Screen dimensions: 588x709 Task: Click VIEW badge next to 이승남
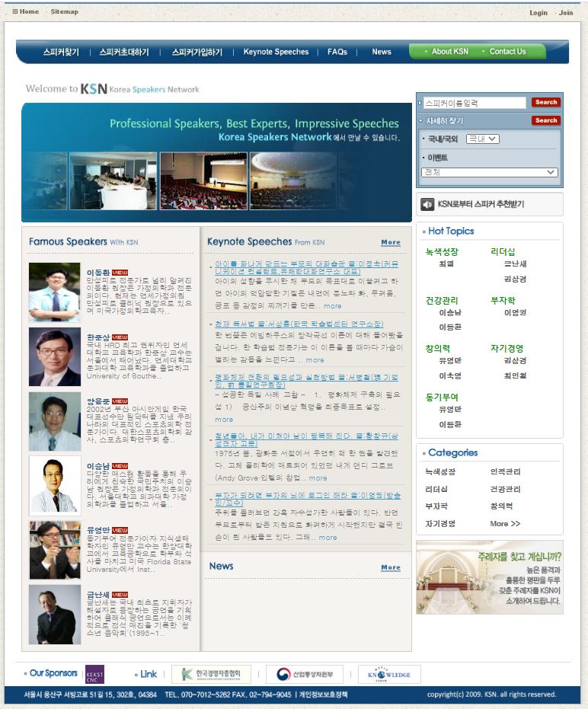pyautogui.click(x=120, y=466)
